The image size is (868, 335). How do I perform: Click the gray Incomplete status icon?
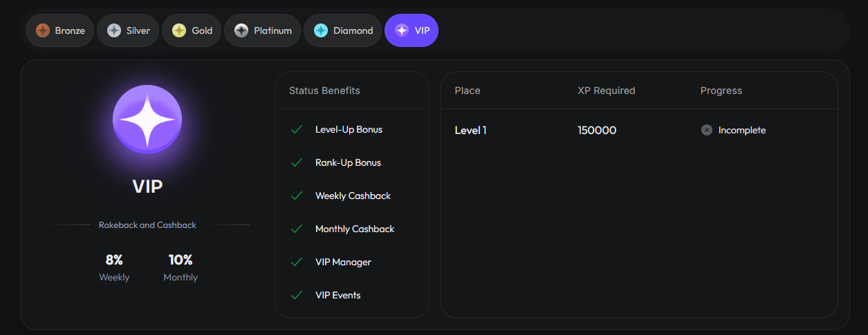706,130
